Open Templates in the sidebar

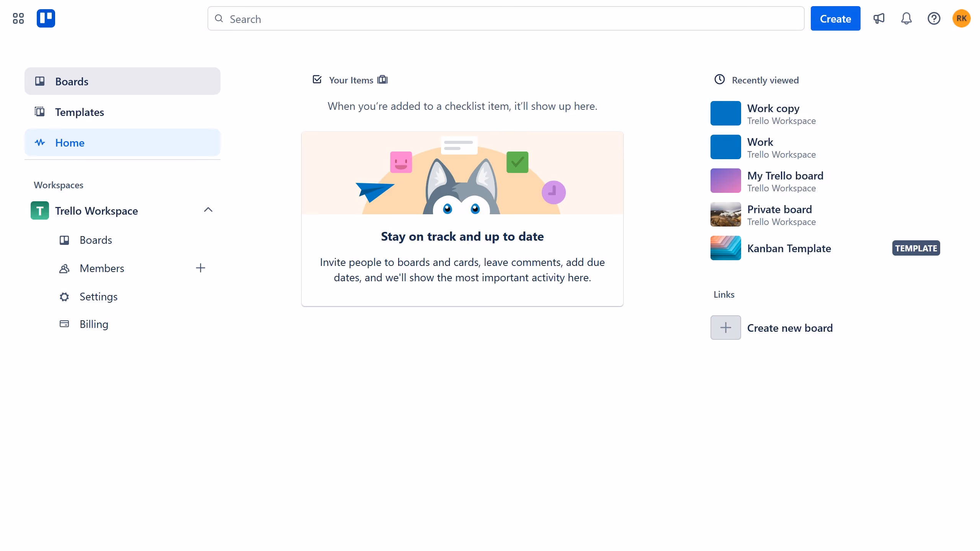tap(122, 112)
